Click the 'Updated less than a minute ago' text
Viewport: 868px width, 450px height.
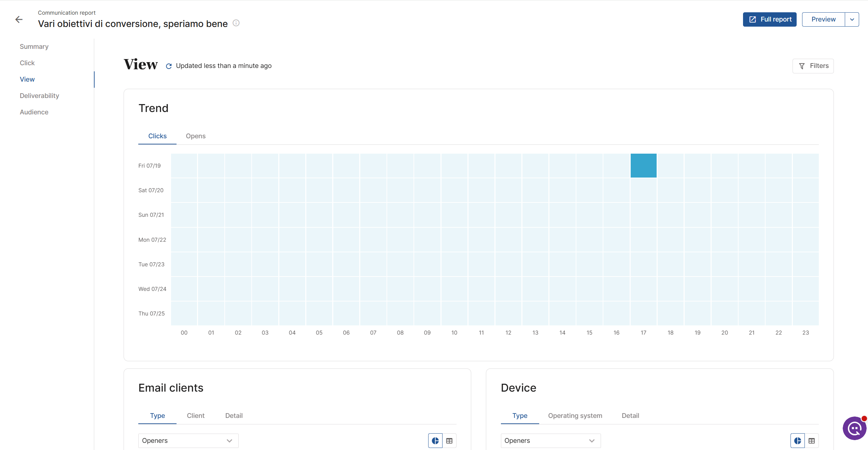(224, 66)
